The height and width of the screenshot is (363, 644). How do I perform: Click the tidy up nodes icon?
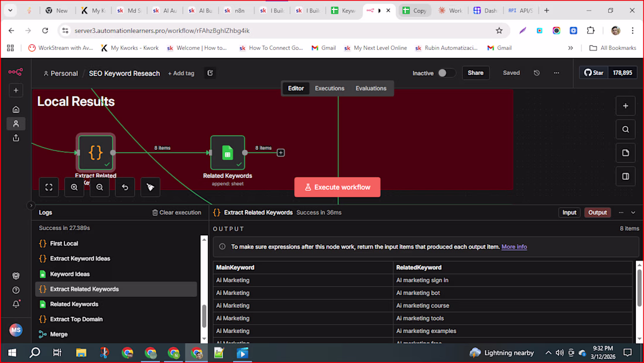(150, 187)
